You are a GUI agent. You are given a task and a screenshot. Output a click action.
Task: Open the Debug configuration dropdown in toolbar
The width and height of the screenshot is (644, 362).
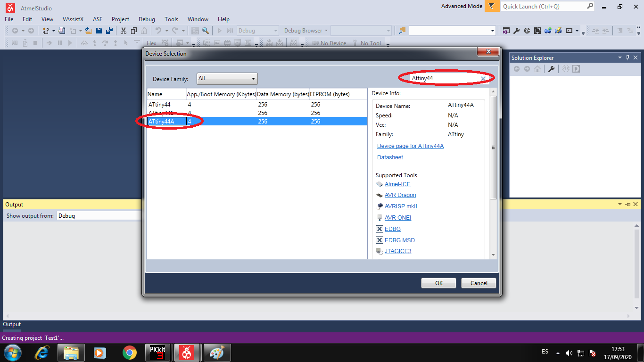point(258,31)
